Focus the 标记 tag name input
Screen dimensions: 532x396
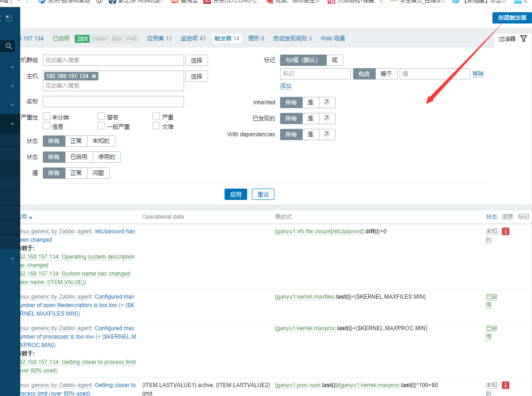(315, 73)
